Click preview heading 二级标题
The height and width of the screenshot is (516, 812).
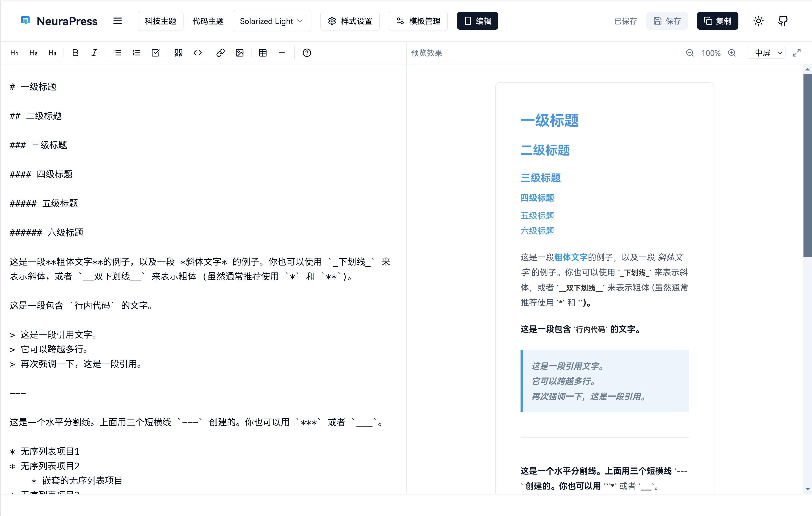click(x=545, y=150)
